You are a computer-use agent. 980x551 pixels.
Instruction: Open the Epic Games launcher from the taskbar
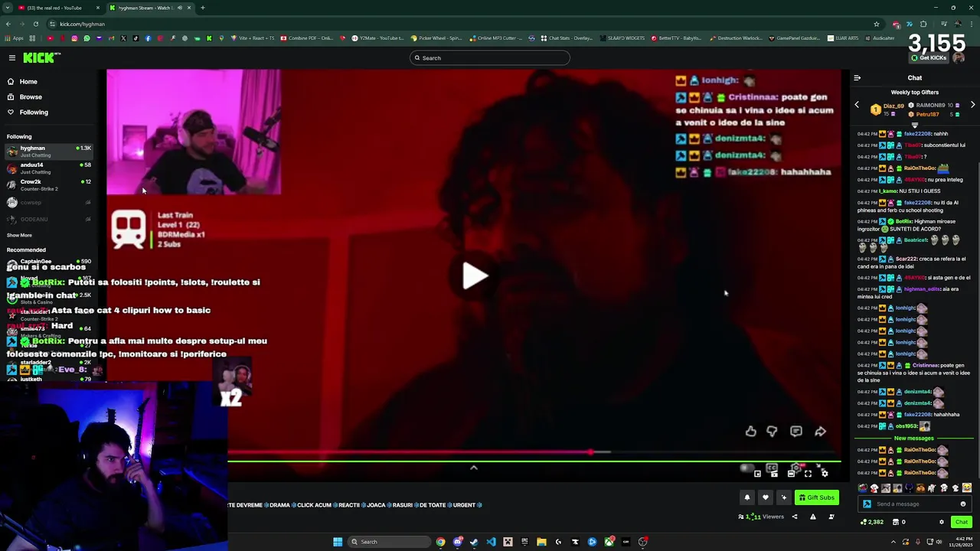(x=524, y=542)
